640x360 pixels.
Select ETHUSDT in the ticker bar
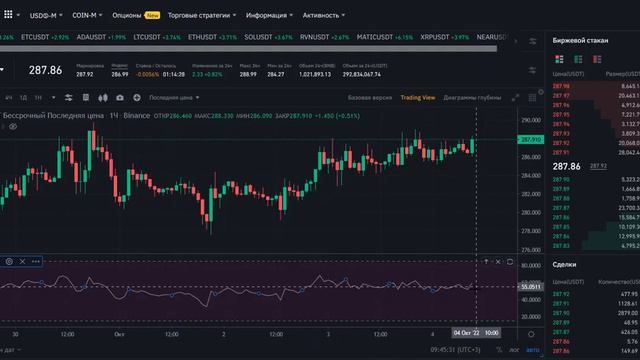pos(212,37)
